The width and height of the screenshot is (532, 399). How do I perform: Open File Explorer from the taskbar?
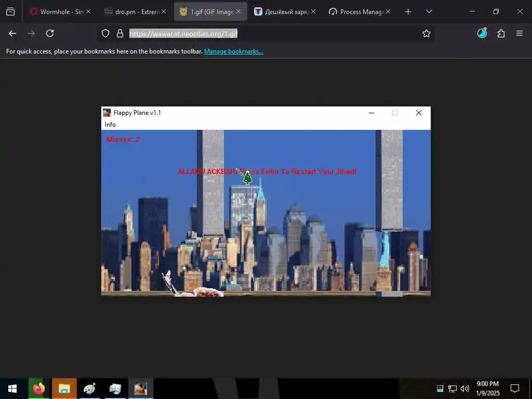64,389
